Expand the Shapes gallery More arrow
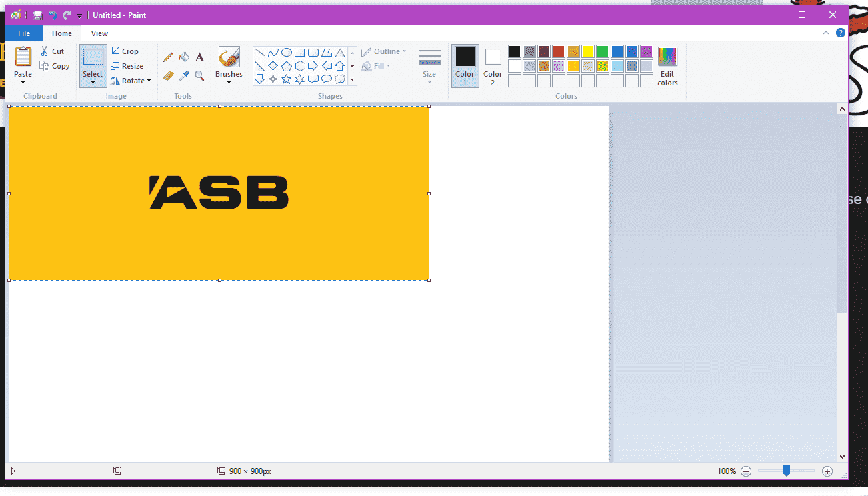The height and width of the screenshot is (496, 868). coord(352,79)
